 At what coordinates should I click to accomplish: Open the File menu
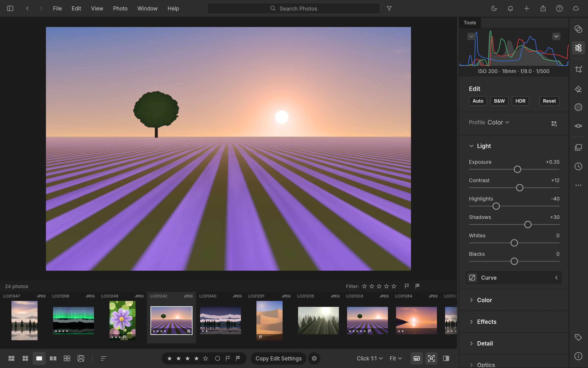57,9
